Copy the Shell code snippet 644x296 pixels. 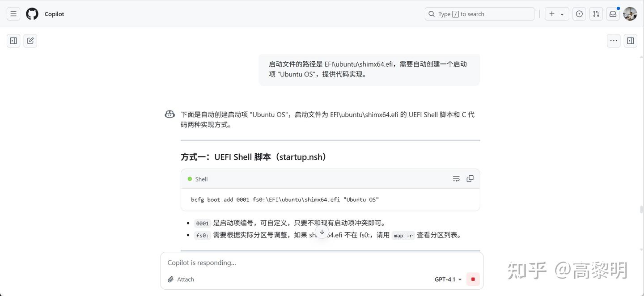(470, 178)
